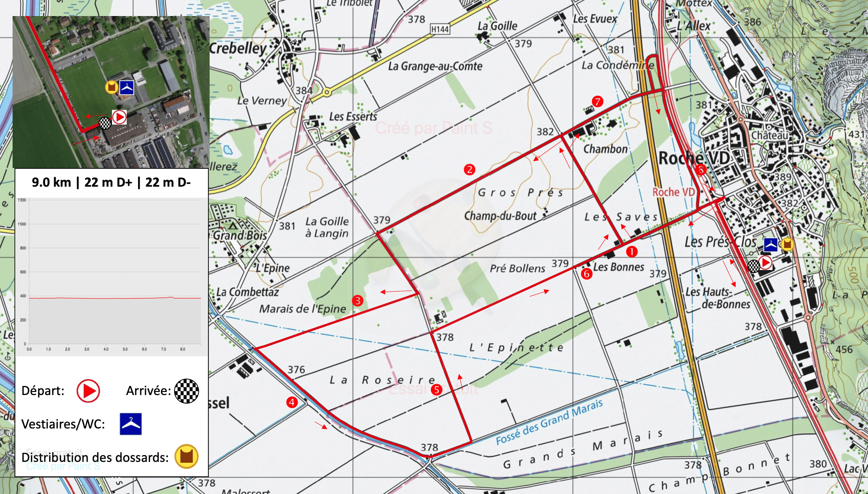Viewport: 868px width, 494px height.
Task: Click the Arrivée checkered flag in the legend
Action: 186,391
